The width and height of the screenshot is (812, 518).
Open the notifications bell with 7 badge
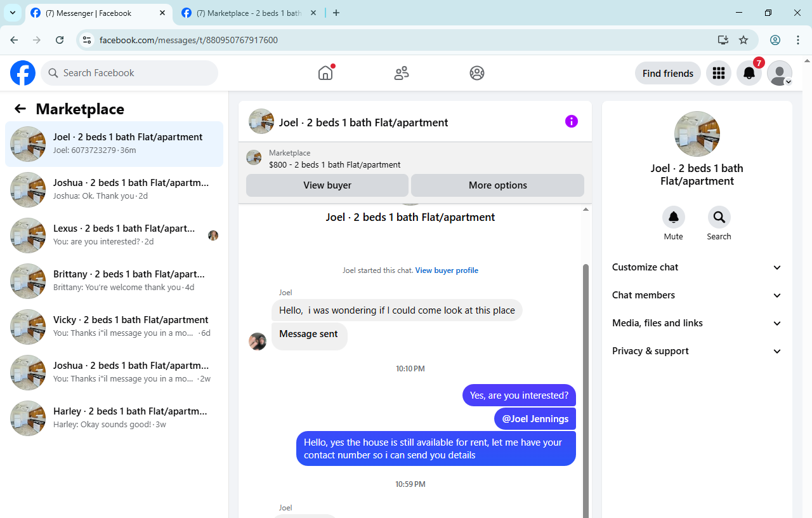click(x=749, y=74)
